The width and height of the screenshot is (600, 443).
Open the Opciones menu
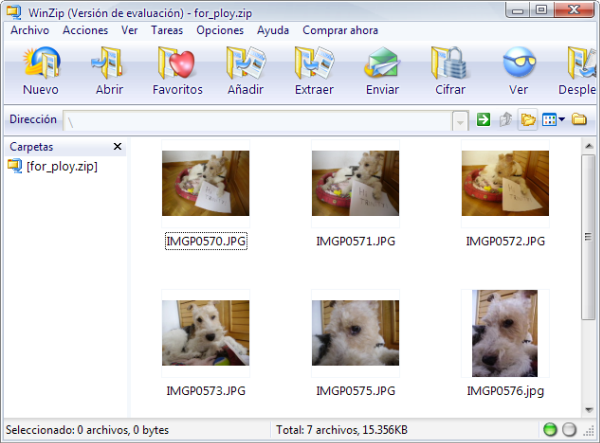click(x=220, y=30)
